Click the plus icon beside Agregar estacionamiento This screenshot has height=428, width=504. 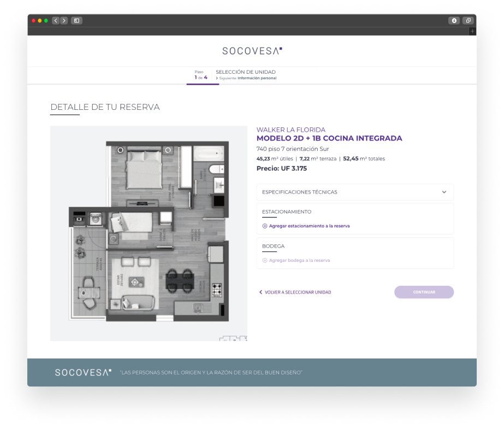pyautogui.click(x=265, y=226)
